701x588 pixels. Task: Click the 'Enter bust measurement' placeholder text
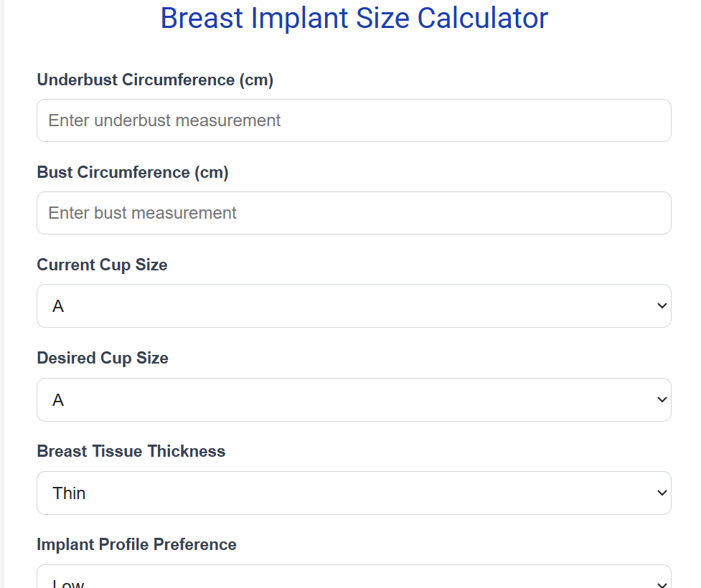click(x=142, y=213)
